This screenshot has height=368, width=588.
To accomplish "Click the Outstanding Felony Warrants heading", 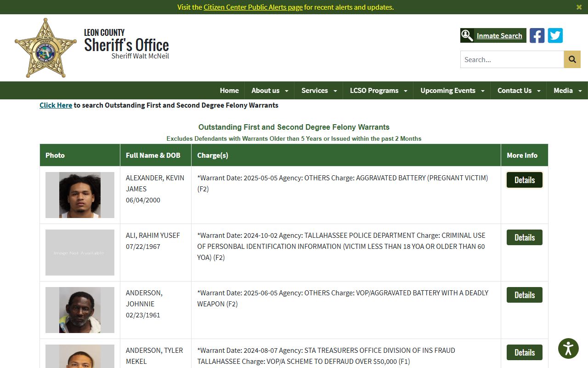I will 294,127.
